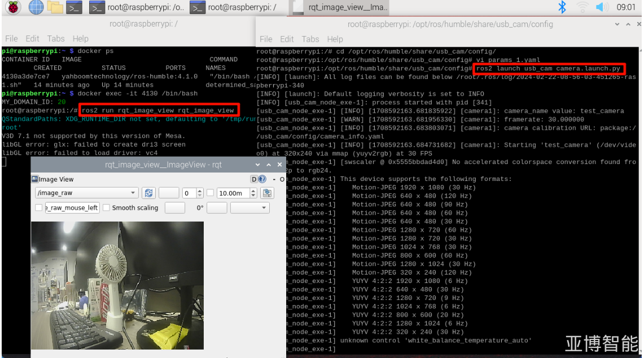Viewport: 644px width, 358px height.
Task: Click the Image View plugin icon
Action: (x=35, y=179)
